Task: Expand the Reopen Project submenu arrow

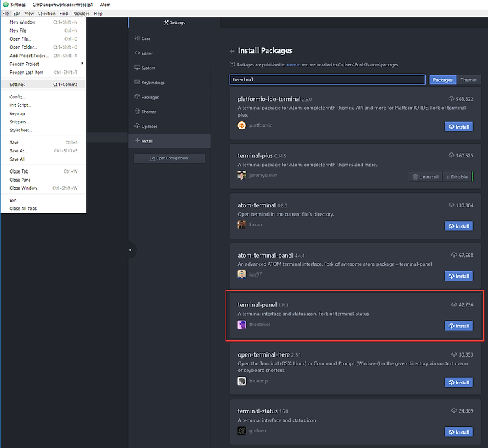Action: (x=82, y=64)
